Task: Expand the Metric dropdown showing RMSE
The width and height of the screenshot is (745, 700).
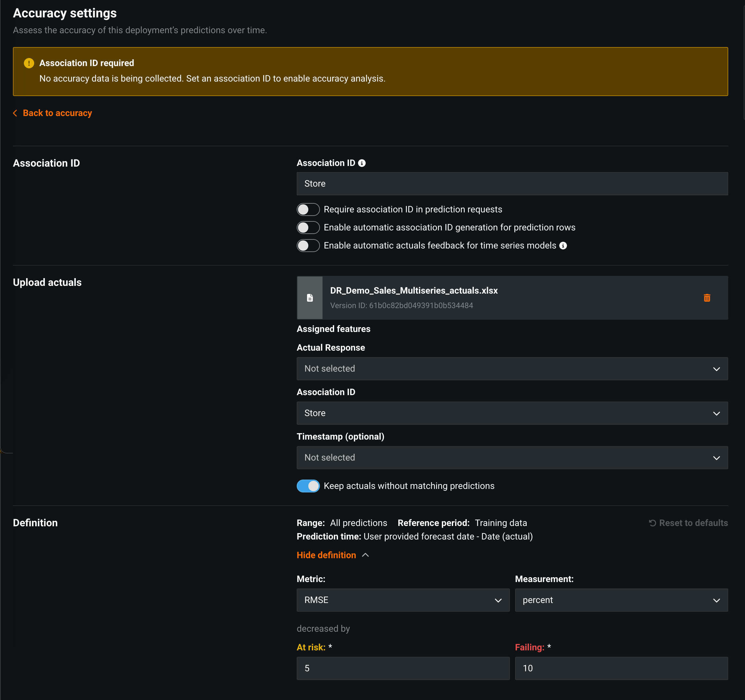Action: (403, 600)
